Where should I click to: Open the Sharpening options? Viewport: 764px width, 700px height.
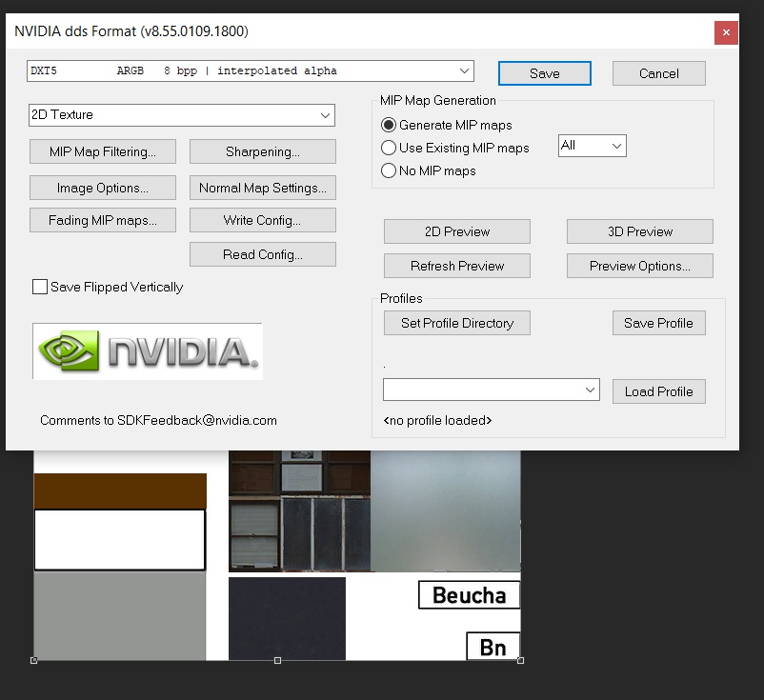point(263,151)
